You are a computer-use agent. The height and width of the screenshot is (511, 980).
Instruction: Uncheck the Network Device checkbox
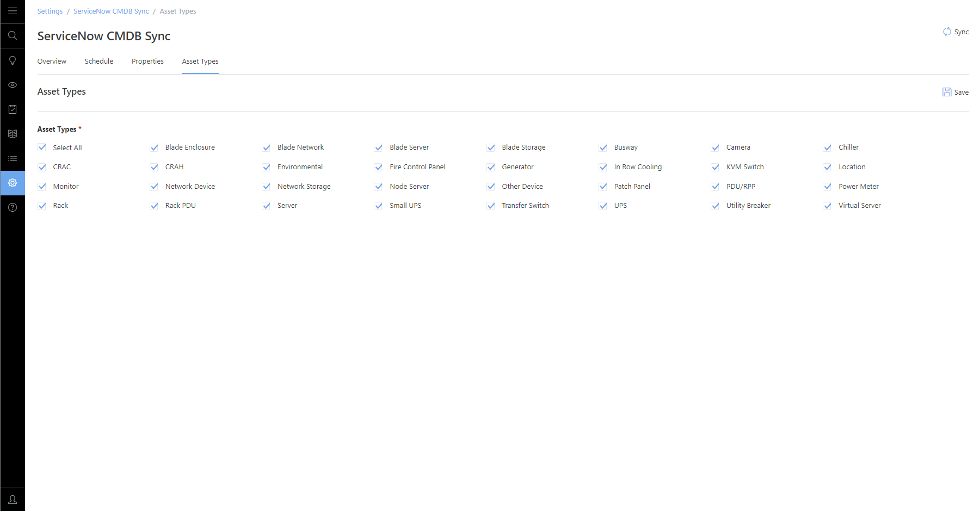click(154, 187)
